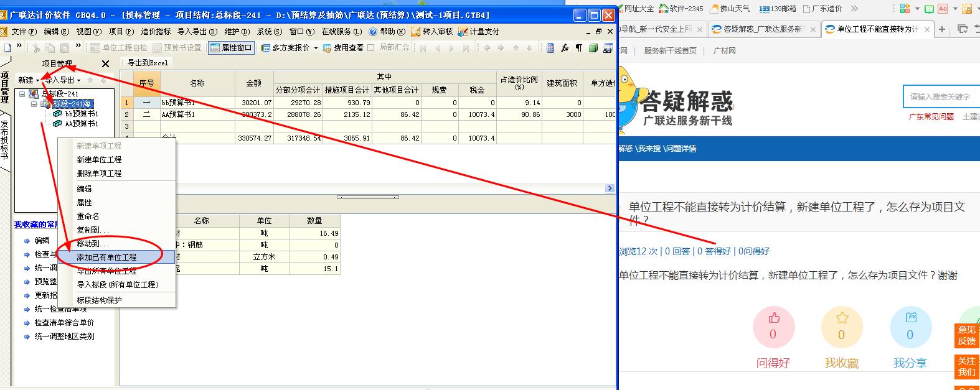The image size is (980, 390).
Task: Expand more bookmarks chevron in browser
Action: click(x=854, y=9)
